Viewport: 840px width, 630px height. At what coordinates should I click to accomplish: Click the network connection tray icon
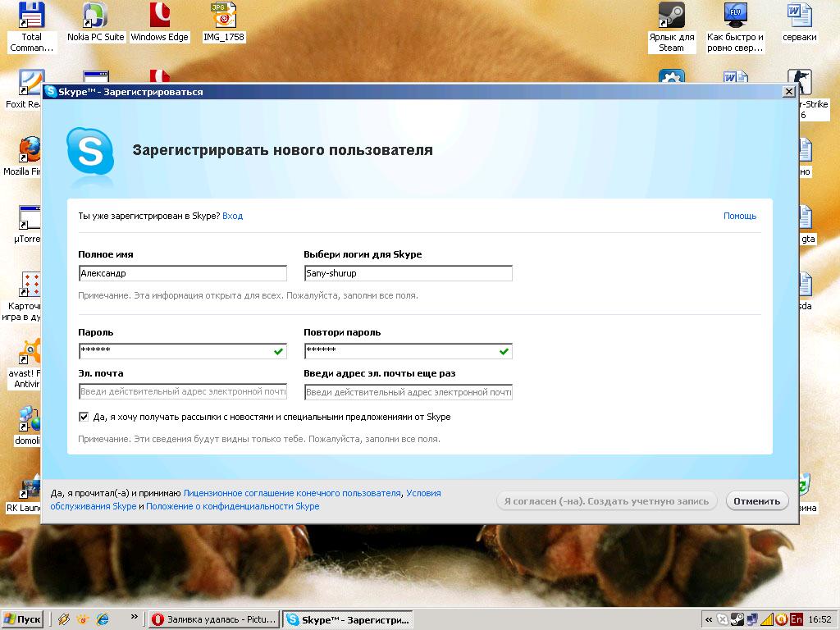click(x=752, y=619)
